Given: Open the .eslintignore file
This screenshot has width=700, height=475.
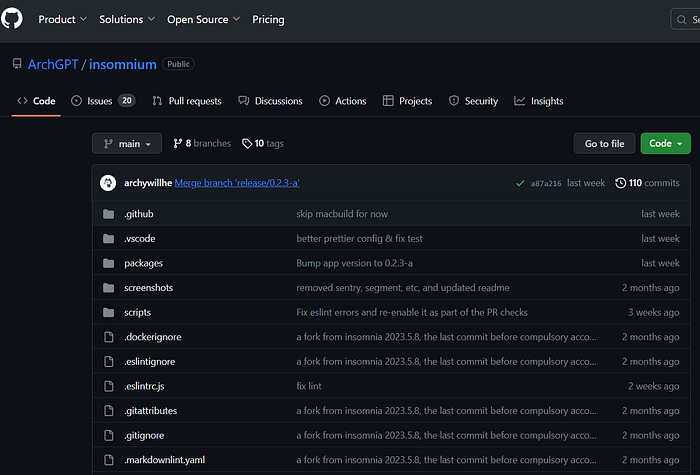Looking at the screenshot, I should click(x=150, y=362).
